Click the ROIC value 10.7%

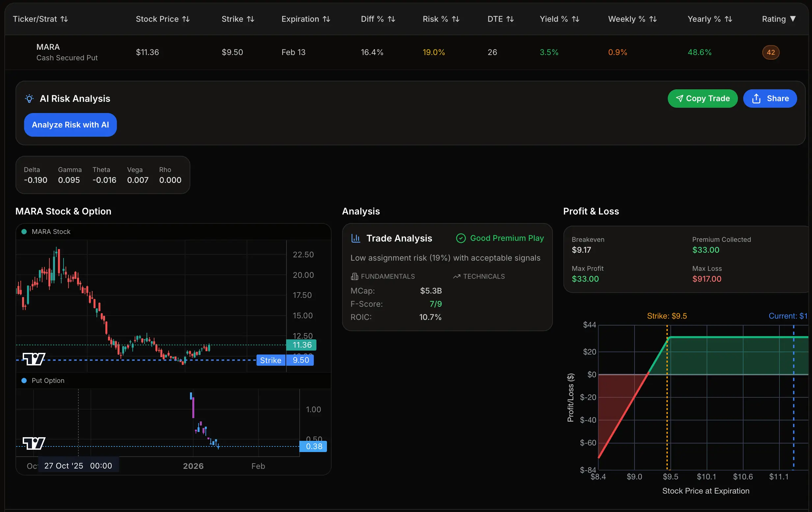tap(430, 317)
